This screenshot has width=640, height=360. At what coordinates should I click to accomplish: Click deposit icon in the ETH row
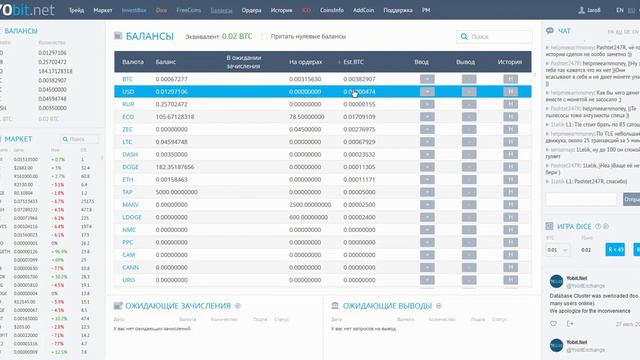[427, 180]
